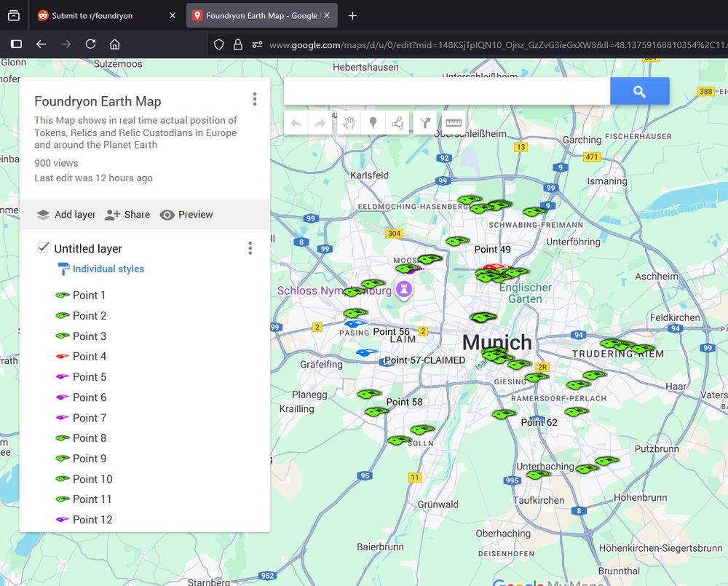The height and width of the screenshot is (586, 728).
Task: Open the Add directions tool
Action: (425, 123)
